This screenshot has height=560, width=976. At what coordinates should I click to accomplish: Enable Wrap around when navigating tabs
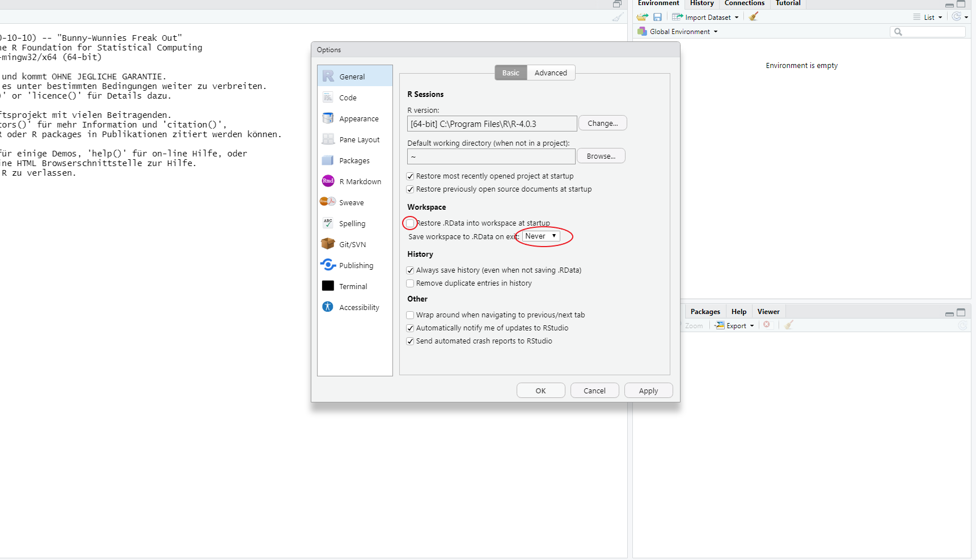pyautogui.click(x=410, y=315)
